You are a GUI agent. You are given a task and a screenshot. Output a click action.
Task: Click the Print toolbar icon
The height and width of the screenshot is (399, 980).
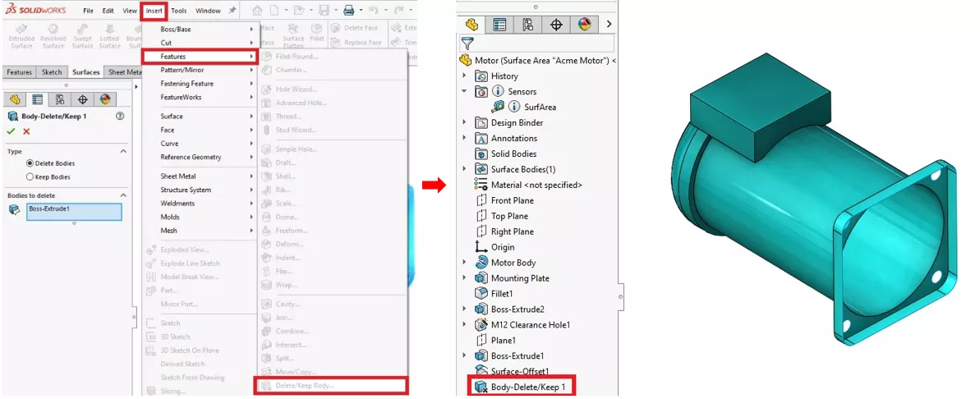(349, 11)
